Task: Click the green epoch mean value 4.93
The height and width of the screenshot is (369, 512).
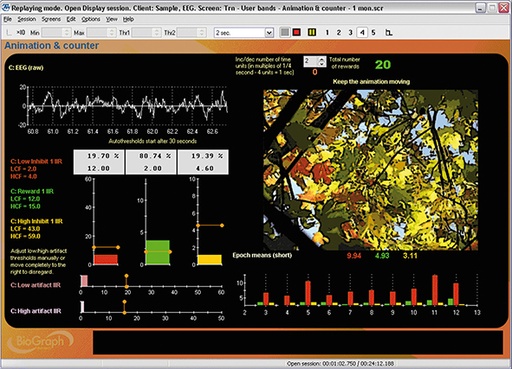Action: coord(382,256)
